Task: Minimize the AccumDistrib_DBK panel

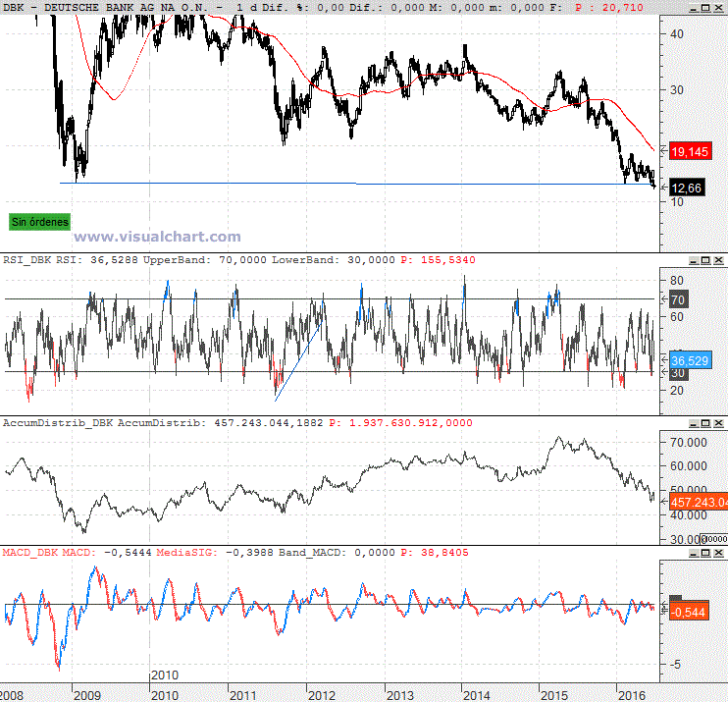Action: coord(694,423)
